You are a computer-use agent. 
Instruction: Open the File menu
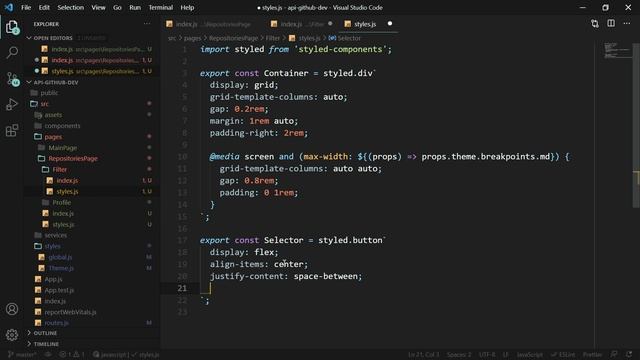pos(26,7)
